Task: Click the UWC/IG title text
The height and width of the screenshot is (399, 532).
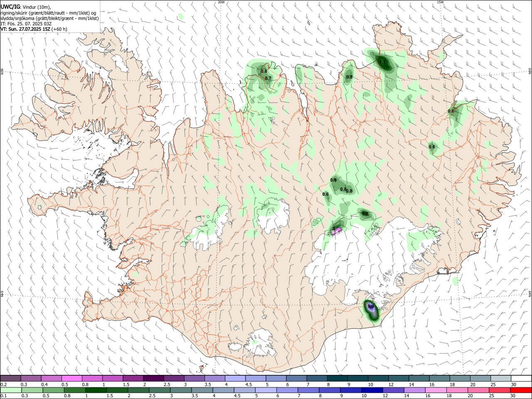Action: pos(10,7)
